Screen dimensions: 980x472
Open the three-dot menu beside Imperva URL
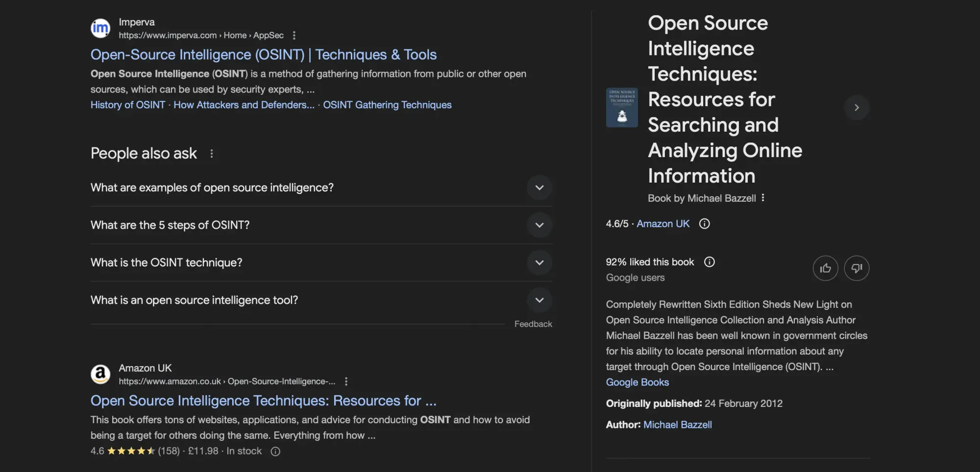click(294, 35)
